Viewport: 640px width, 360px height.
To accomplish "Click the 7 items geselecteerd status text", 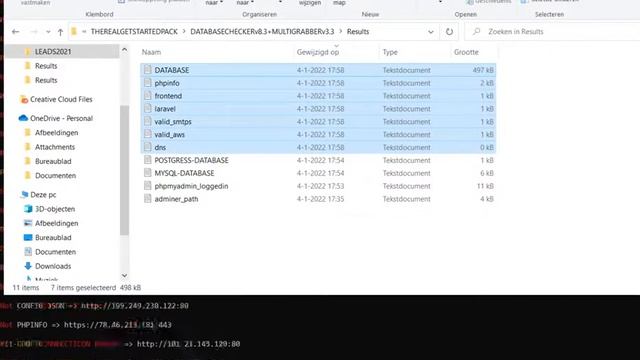I will point(83,287).
